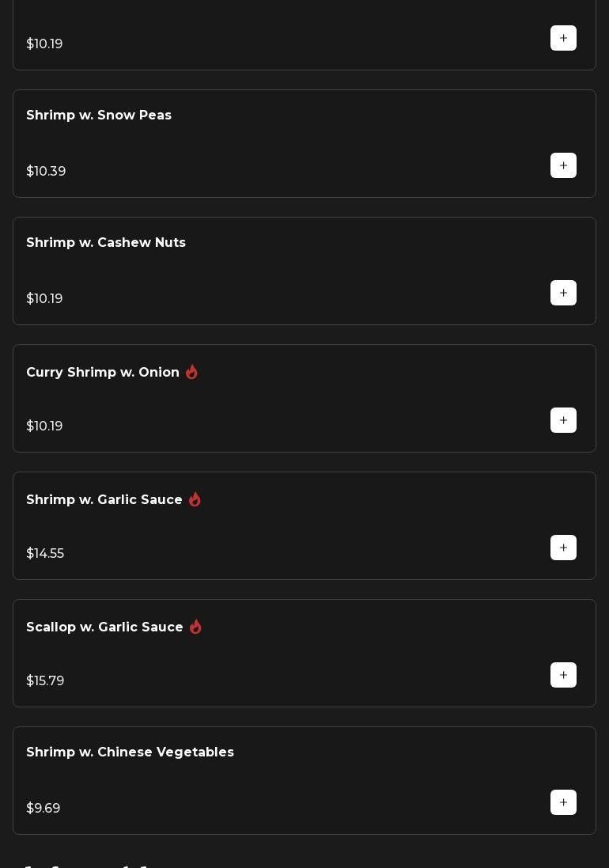The image size is (609, 868).
Task: Add Shrimp w. Garlic Sauce using plus
Action: pos(563,548)
